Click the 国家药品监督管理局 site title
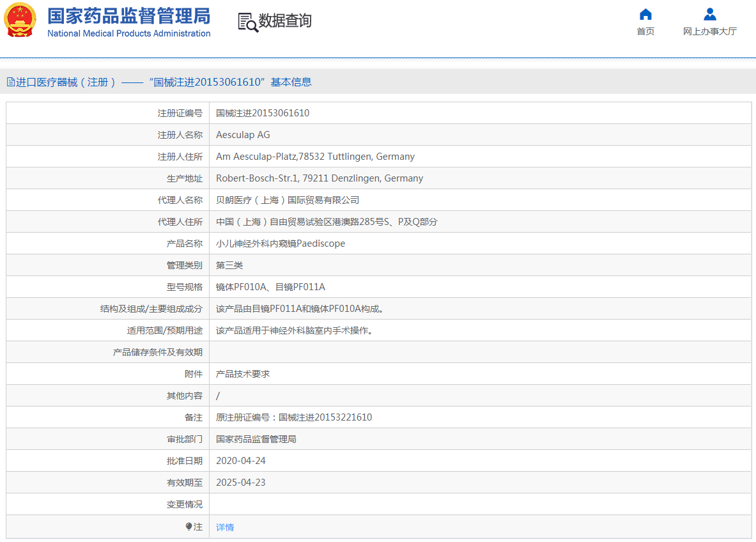Image resolution: width=756 pixels, height=542 pixels. pos(128,16)
